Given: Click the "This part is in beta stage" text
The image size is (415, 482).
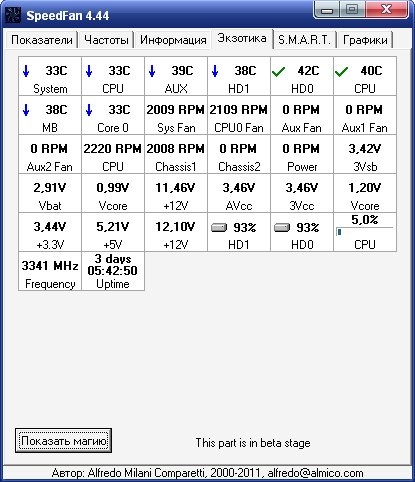Looking at the screenshot, I should (x=253, y=443).
